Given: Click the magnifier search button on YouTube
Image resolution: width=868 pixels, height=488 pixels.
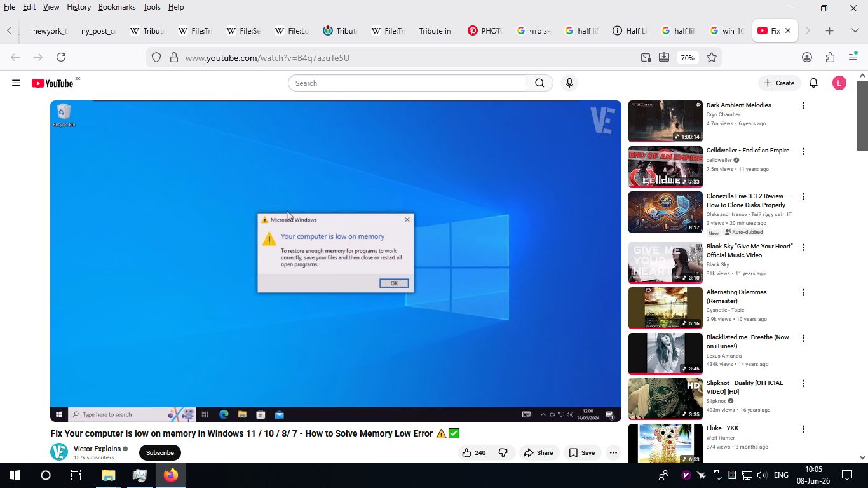Looking at the screenshot, I should point(539,83).
